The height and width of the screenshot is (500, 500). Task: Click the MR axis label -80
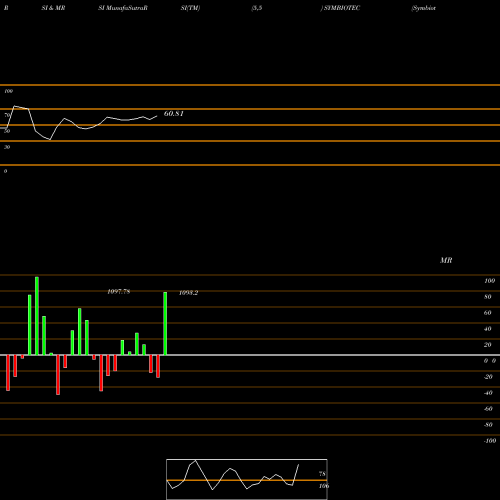[x=488, y=425]
